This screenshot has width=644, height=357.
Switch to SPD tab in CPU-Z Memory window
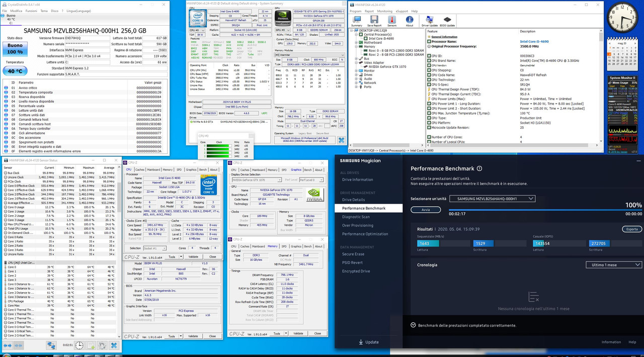coord(284,246)
